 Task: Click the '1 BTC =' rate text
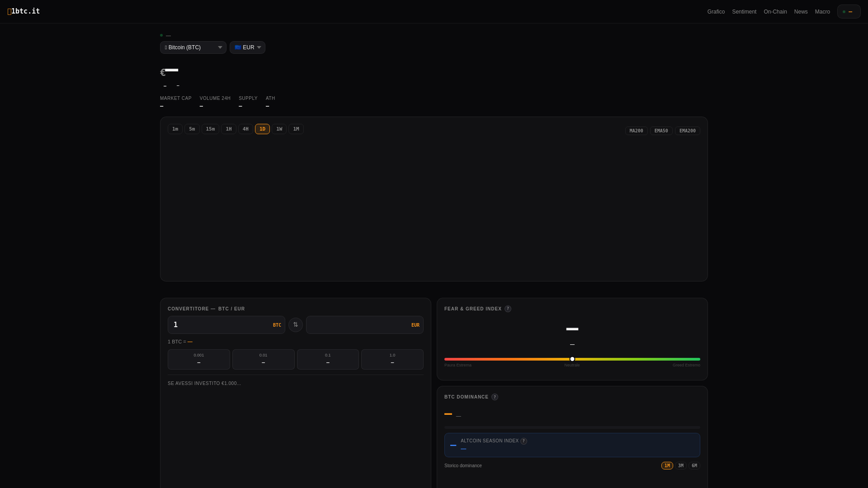pos(177,342)
